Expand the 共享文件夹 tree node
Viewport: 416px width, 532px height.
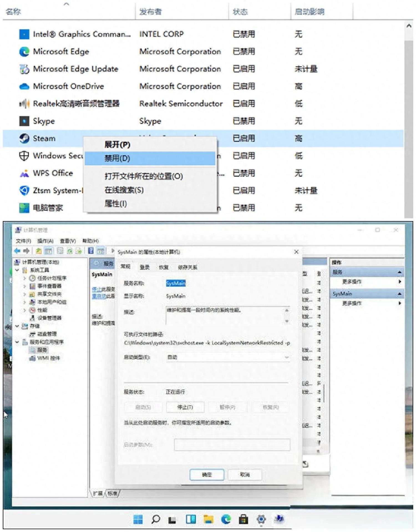(25, 294)
